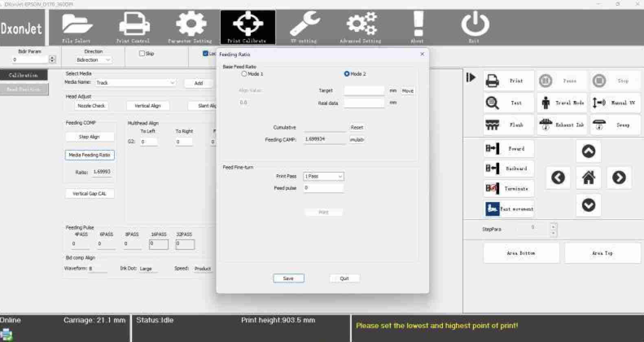Open the Media Name dropdown
Viewport: 644px width, 342px height.
(136, 83)
